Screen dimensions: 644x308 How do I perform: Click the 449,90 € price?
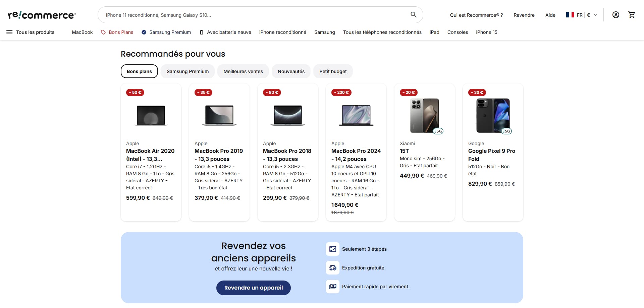[412, 176]
